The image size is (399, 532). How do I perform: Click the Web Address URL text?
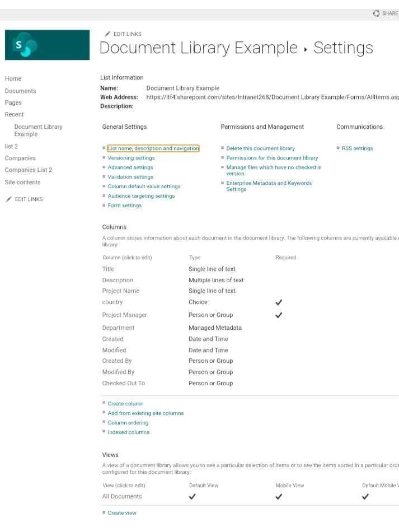click(x=273, y=97)
